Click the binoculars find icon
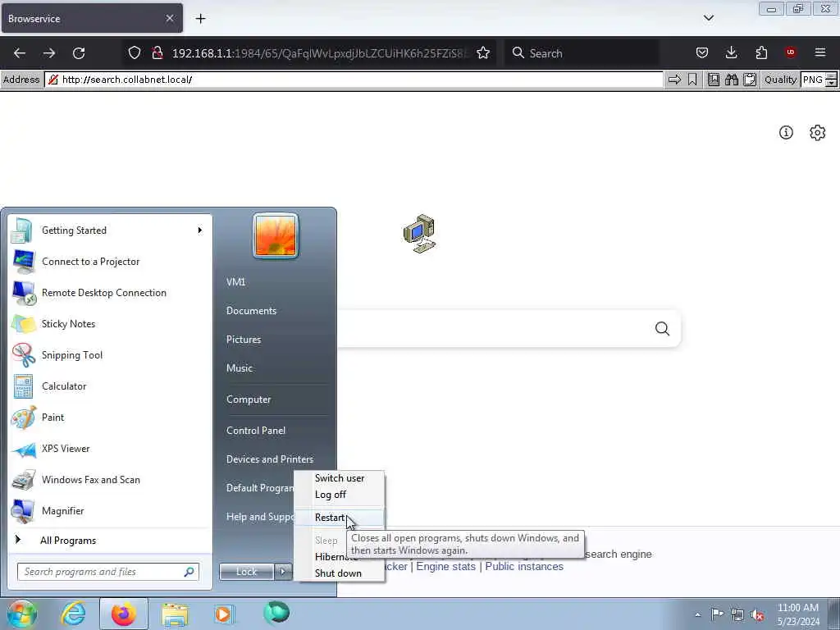840x630 pixels. coord(731,80)
